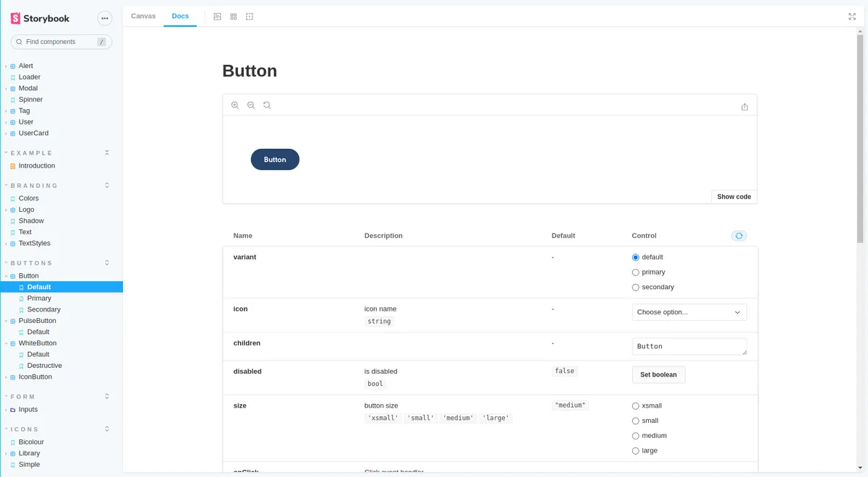This screenshot has width=868, height=477.
Task: Open the Storybook menu with the ellipsis button
Action: click(x=104, y=18)
